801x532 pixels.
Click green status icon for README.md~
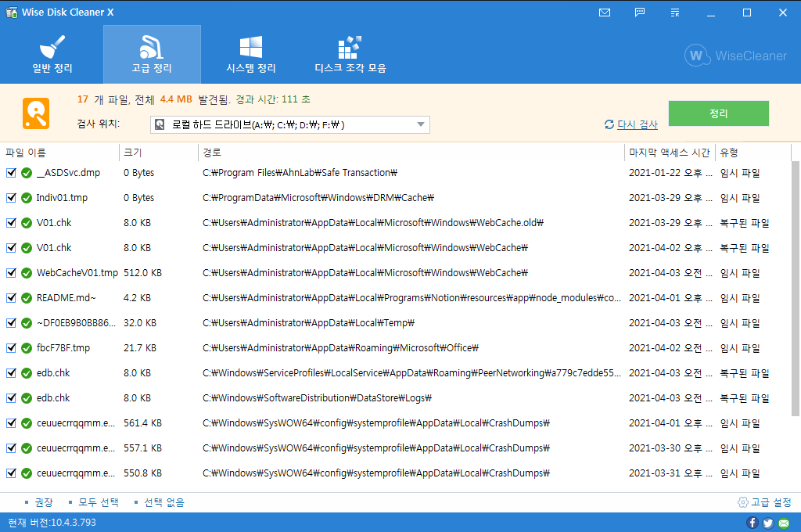tap(27, 298)
